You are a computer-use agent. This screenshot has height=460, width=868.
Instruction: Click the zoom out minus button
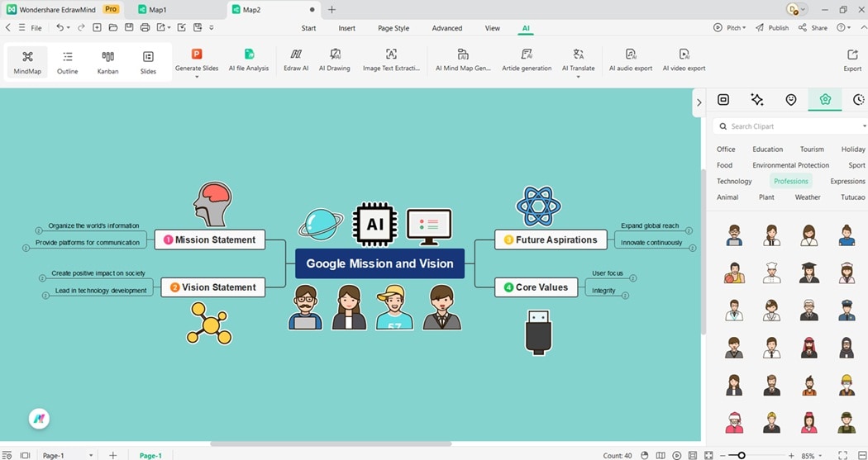pos(723,456)
